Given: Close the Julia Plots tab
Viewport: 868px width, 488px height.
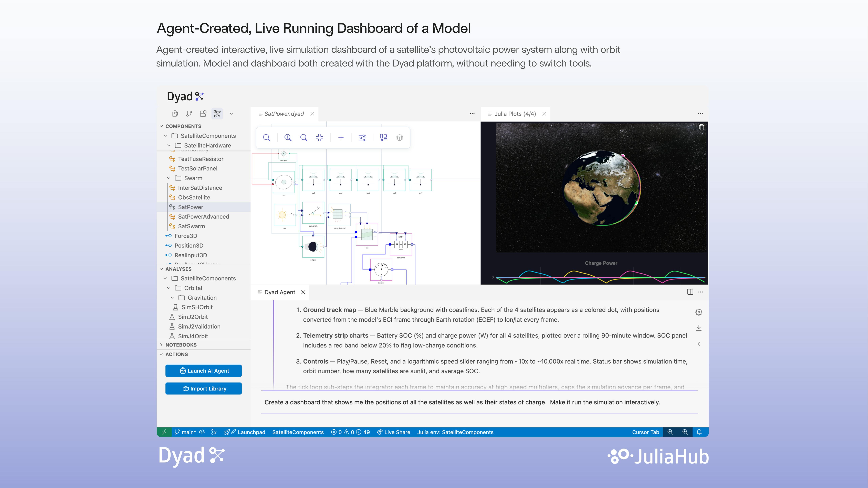Looking at the screenshot, I should (x=544, y=114).
